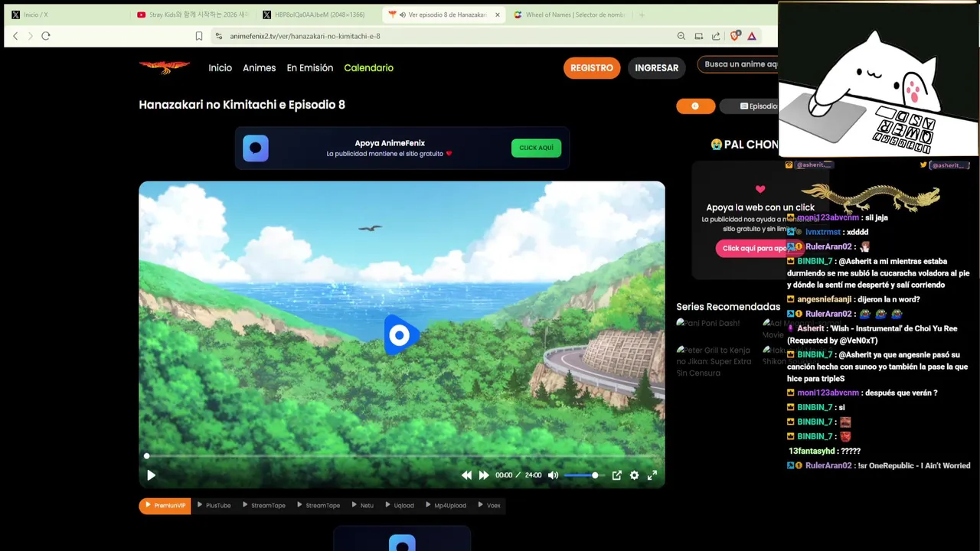980x551 pixels.
Task: Focus the 'Busca un anime' search field
Action: pyautogui.click(x=738, y=64)
